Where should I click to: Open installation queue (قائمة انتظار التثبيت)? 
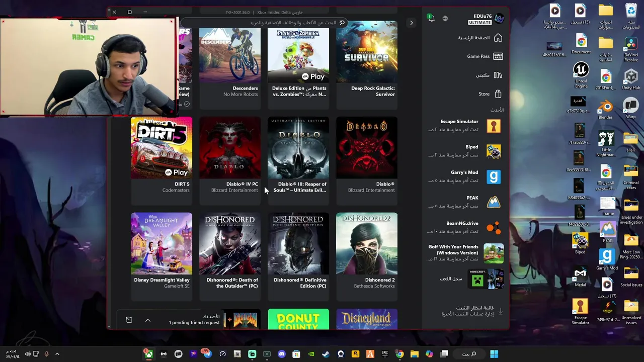(471, 311)
